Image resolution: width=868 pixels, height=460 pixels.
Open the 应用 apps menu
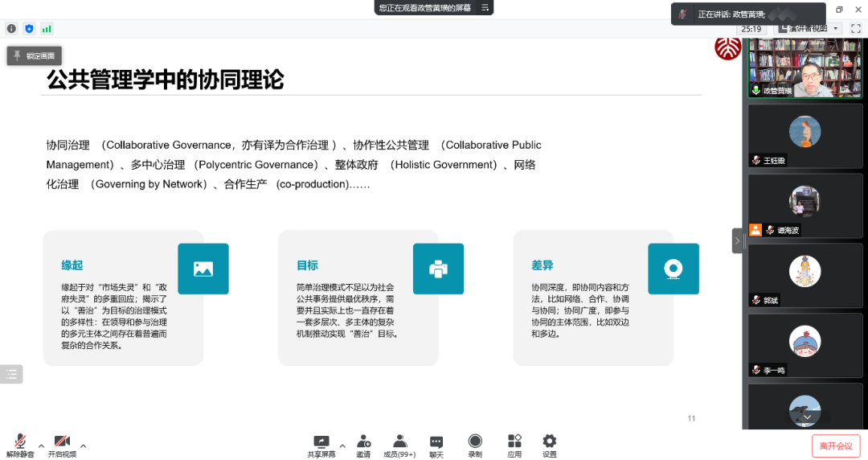[x=514, y=444]
